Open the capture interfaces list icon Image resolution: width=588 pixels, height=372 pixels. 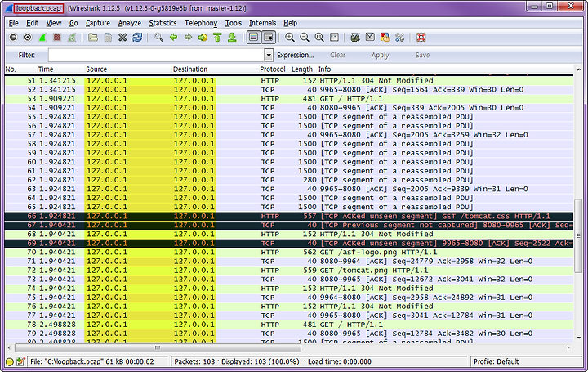pyautogui.click(x=13, y=37)
